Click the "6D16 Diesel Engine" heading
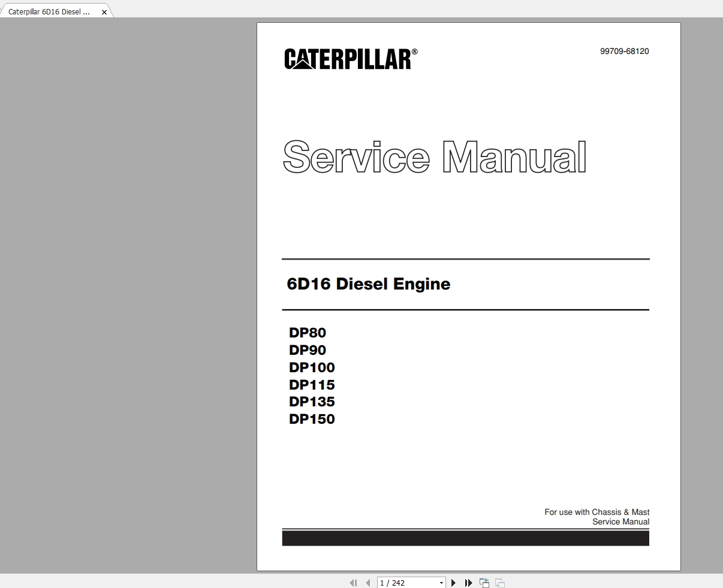723x588 pixels. (368, 284)
